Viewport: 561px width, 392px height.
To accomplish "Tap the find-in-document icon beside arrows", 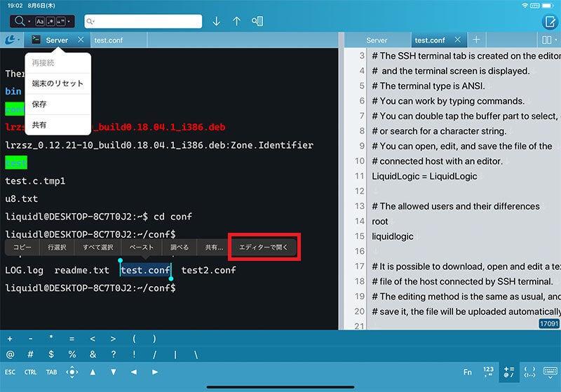I will pos(257,21).
